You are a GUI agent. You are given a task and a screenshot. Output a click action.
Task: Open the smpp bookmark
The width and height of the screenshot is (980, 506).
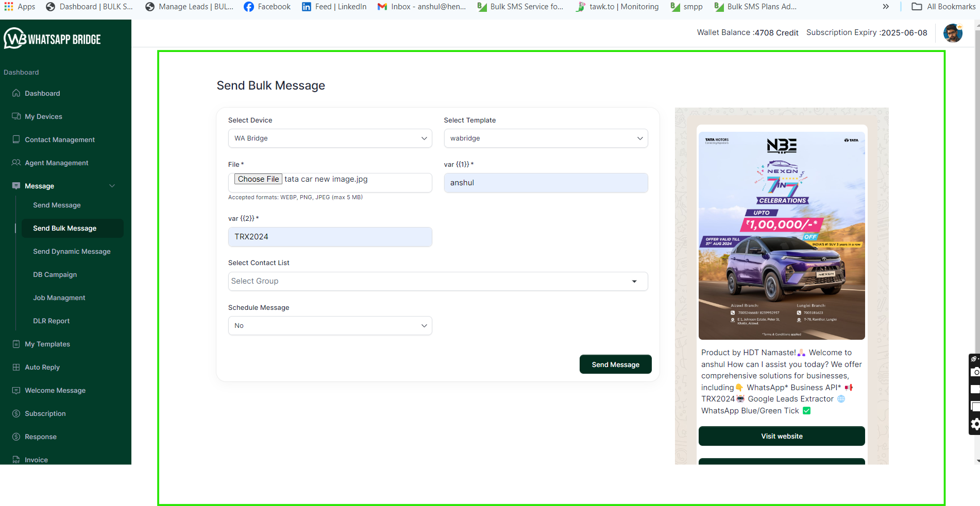[x=686, y=7]
